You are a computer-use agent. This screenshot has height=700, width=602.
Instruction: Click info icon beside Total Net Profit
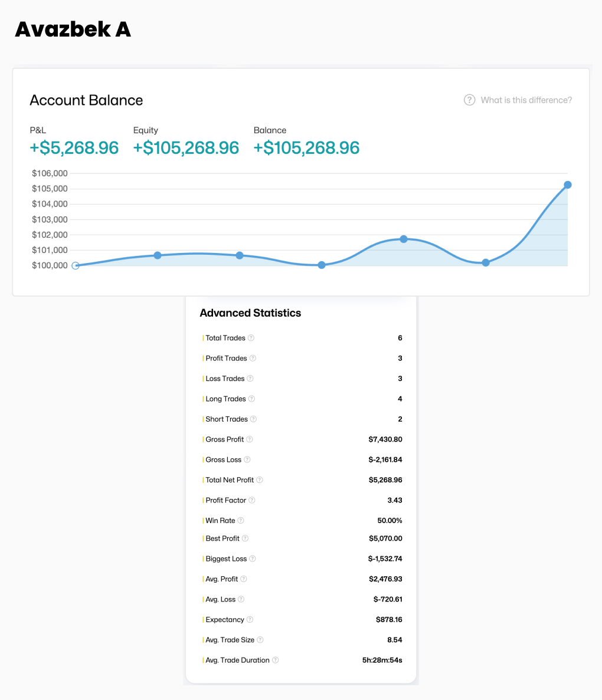[x=260, y=480]
